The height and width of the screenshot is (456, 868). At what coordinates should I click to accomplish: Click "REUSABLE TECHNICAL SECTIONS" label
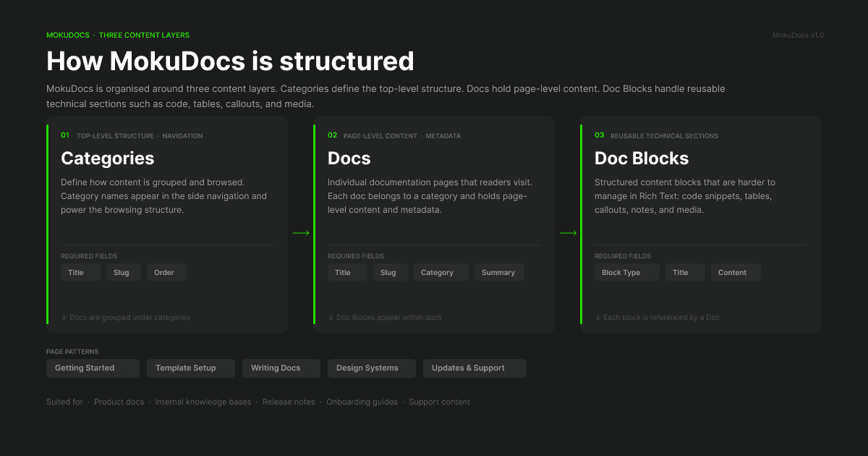pos(665,136)
